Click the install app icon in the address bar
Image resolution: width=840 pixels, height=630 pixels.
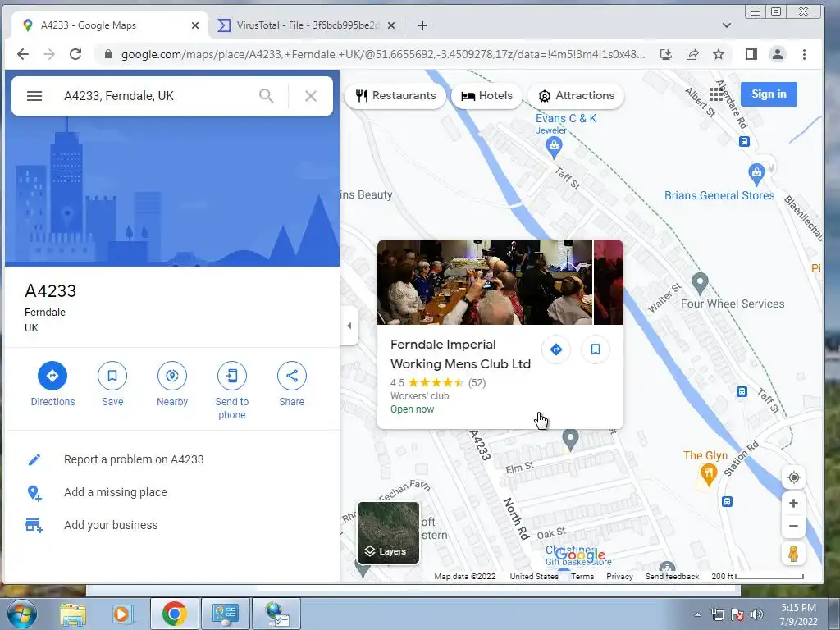666,54
